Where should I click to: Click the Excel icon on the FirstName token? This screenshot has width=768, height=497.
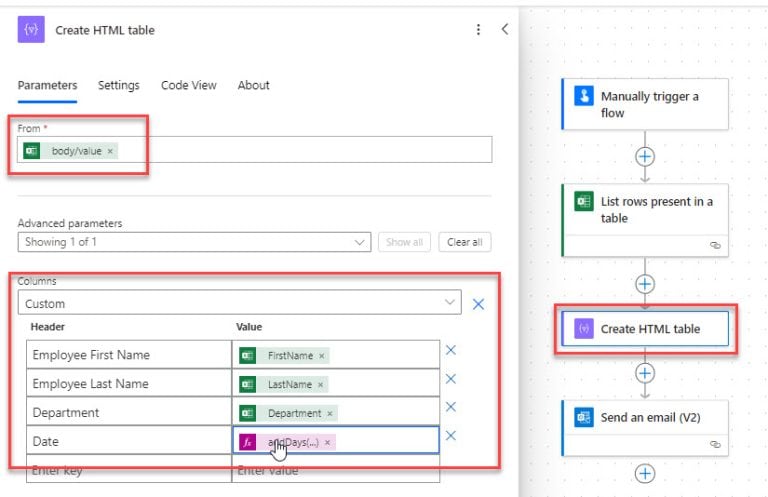click(x=247, y=355)
